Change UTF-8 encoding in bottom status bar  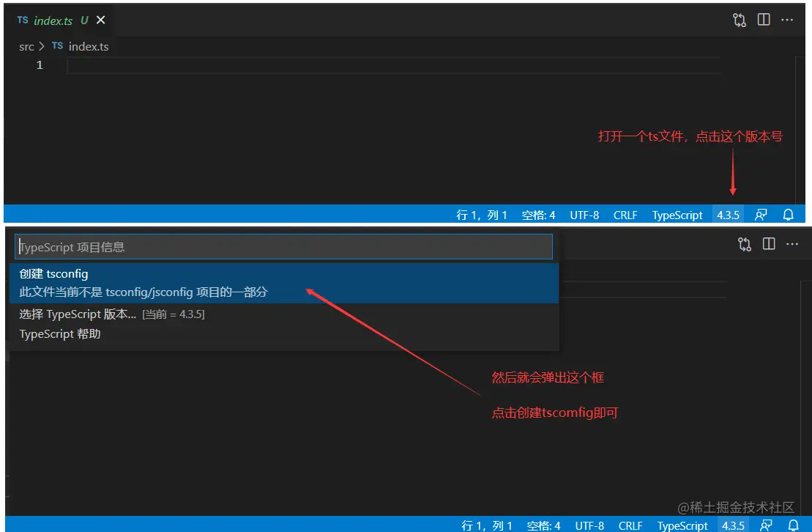tap(589, 525)
